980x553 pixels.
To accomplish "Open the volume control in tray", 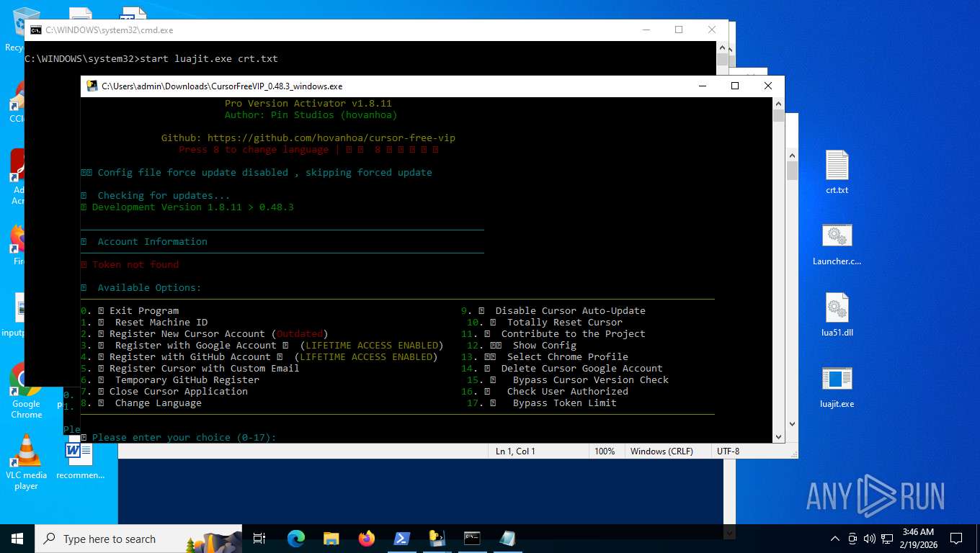I will (x=869, y=539).
